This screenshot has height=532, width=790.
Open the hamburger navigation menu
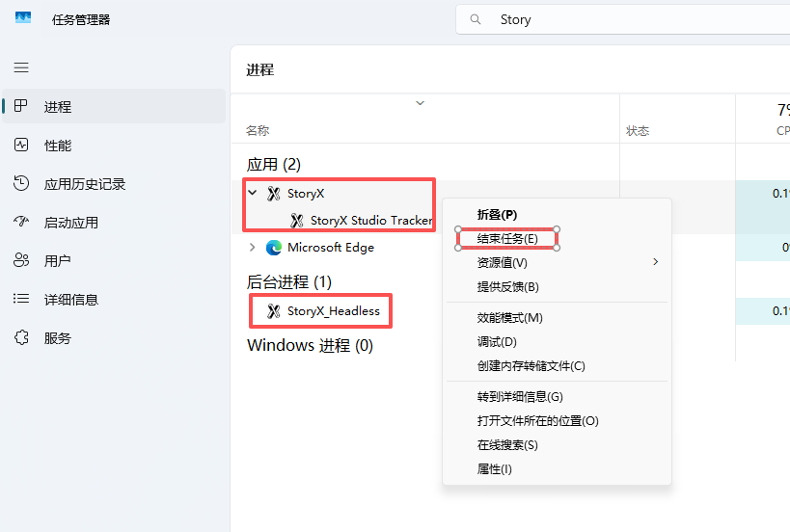[x=21, y=67]
